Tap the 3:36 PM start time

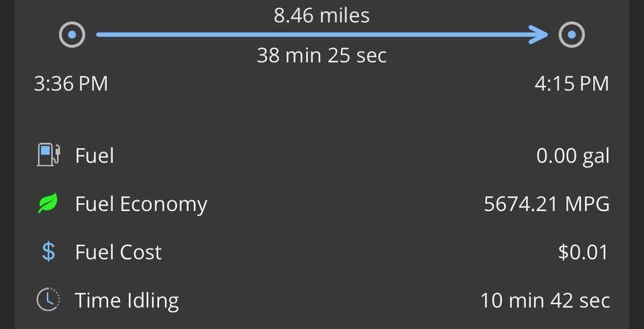70,84
